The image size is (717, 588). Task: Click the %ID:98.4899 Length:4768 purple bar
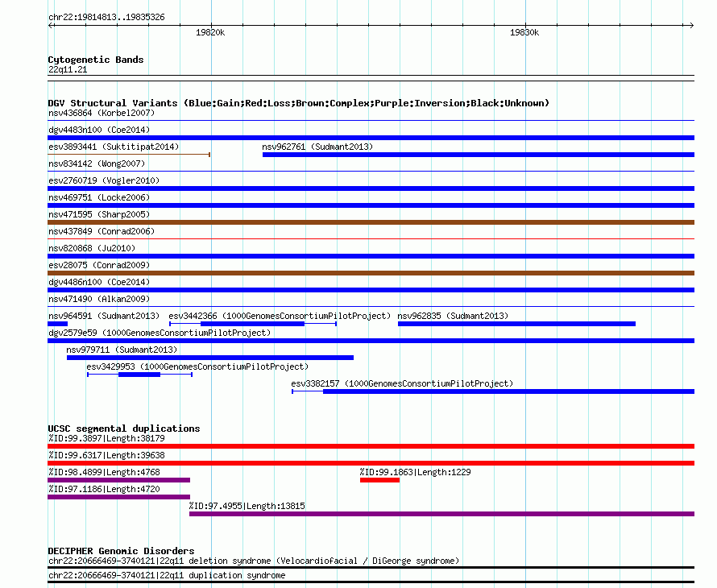coord(119,480)
